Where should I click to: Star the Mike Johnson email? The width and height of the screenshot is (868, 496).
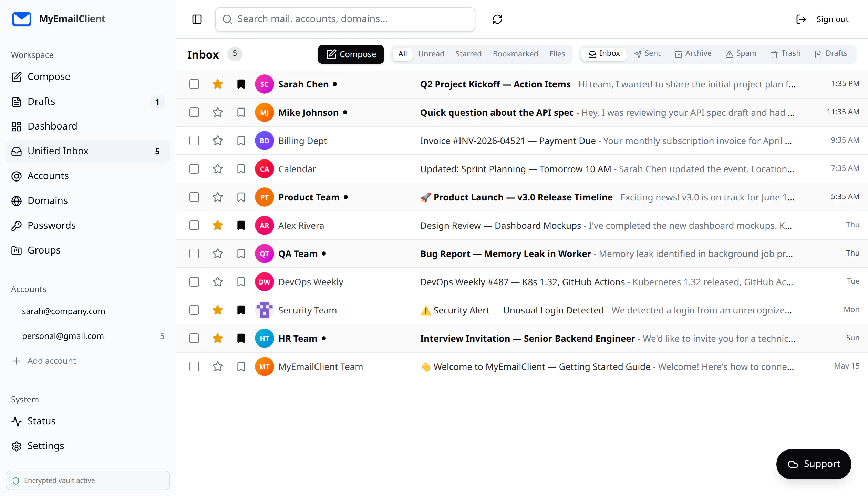pyautogui.click(x=218, y=112)
